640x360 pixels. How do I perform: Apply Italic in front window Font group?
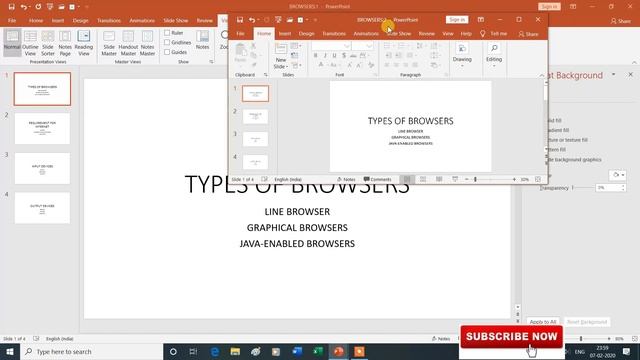point(325,56)
